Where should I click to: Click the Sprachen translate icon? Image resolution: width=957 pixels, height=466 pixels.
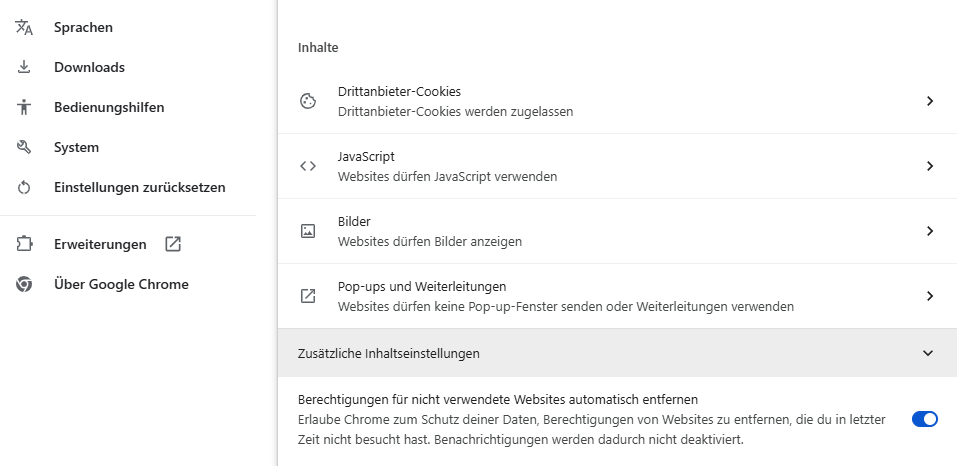24,27
